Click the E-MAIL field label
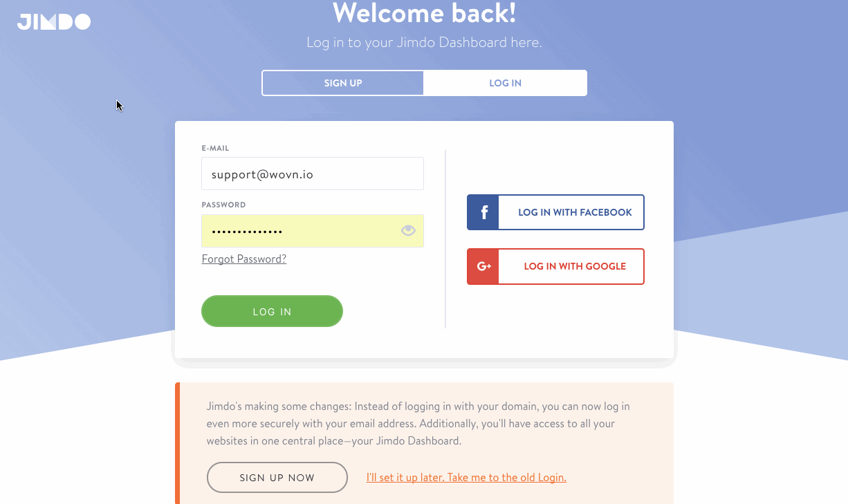The image size is (848, 504). pyautogui.click(x=215, y=148)
